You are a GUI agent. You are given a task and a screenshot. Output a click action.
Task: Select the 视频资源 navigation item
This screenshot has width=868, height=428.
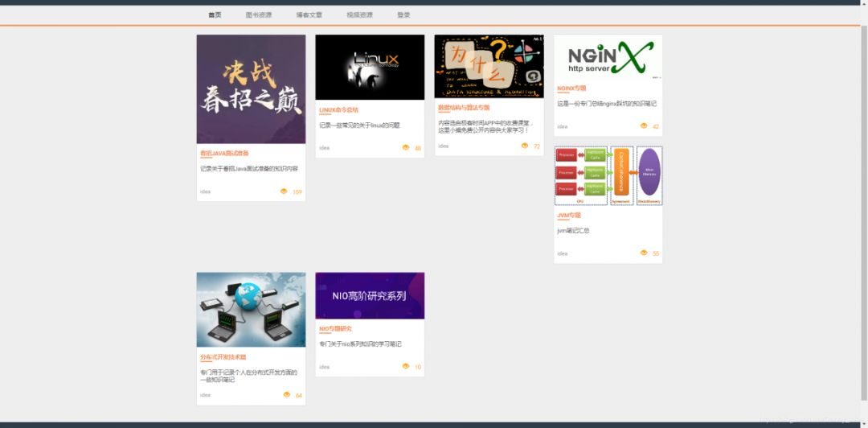pyautogui.click(x=359, y=15)
